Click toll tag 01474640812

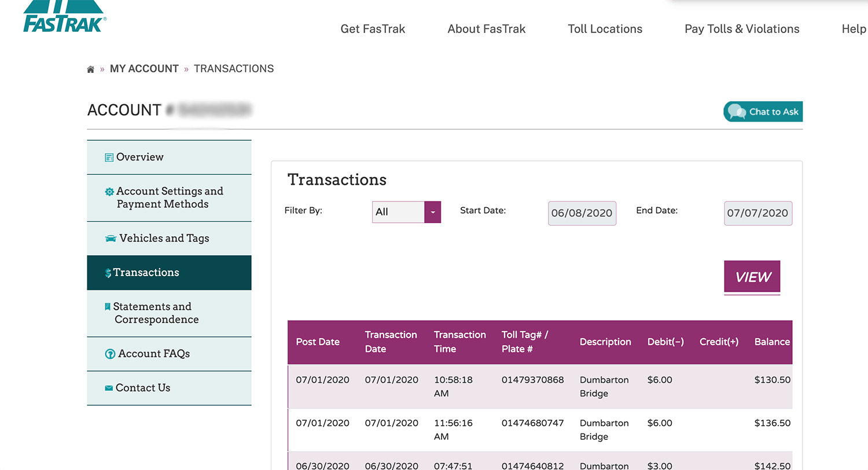[x=532, y=466]
